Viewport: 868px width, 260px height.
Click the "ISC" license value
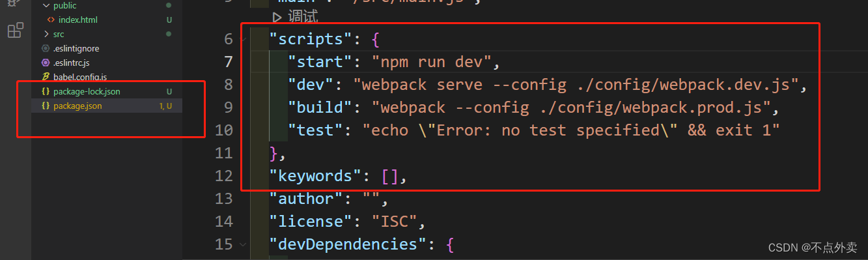(x=395, y=222)
